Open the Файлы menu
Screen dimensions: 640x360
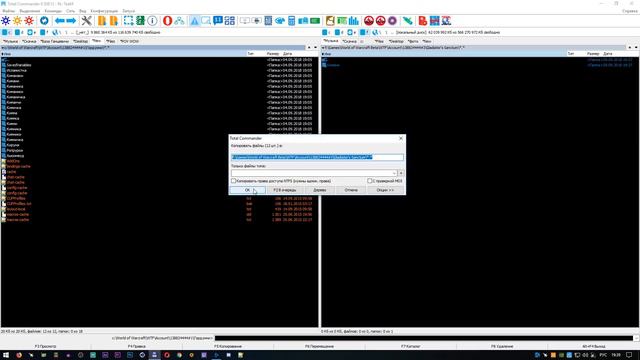8,11
